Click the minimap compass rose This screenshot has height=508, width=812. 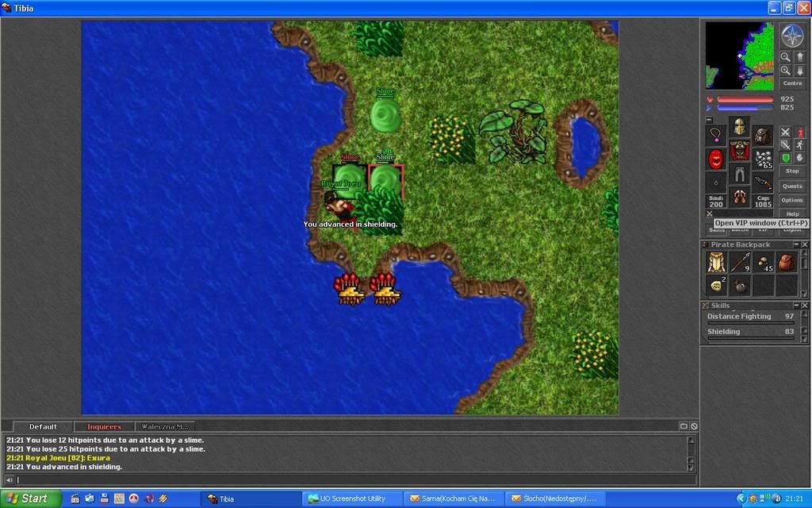(792, 36)
